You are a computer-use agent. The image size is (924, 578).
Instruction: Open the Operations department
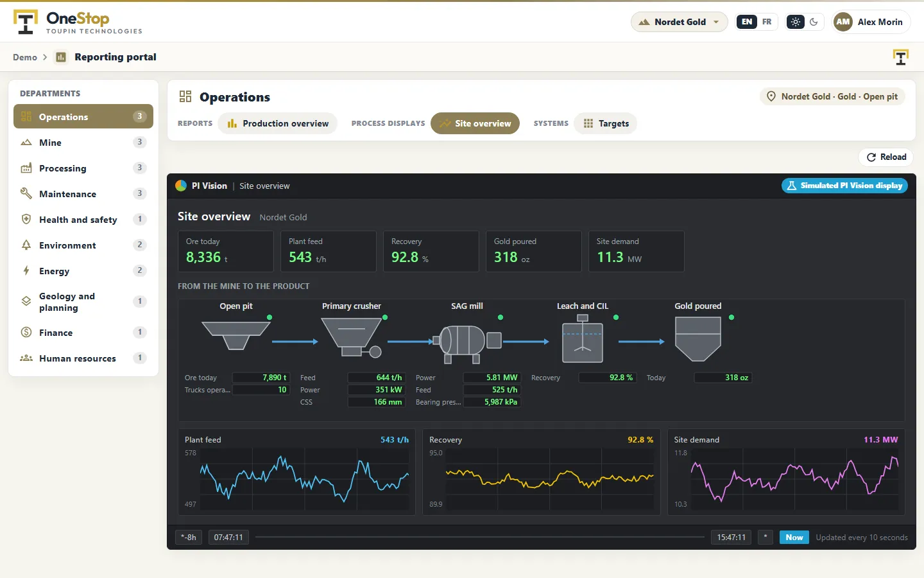click(83, 116)
